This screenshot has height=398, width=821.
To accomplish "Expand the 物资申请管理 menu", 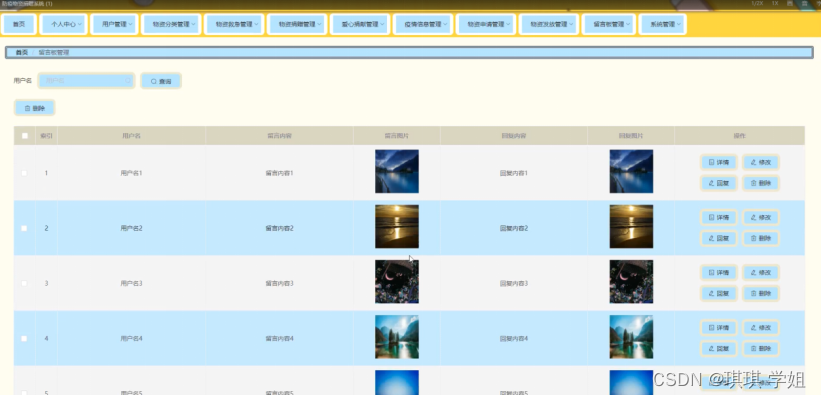I will click(486, 24).
